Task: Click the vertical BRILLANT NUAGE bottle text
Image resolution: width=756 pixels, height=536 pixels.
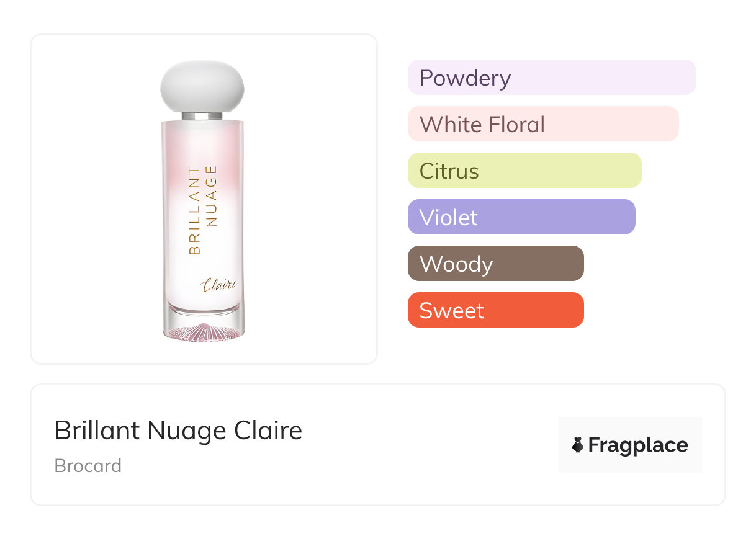Action: click(x=203, y=210)
